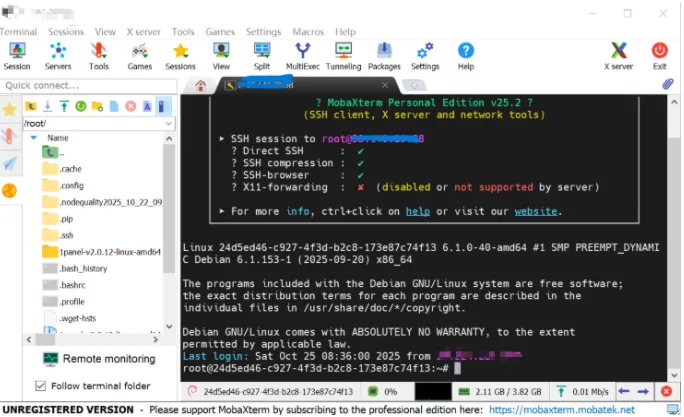Screen dimensions: 684x417
Task: Click the website link in terminal banner
Action: (x=536, y=211)
